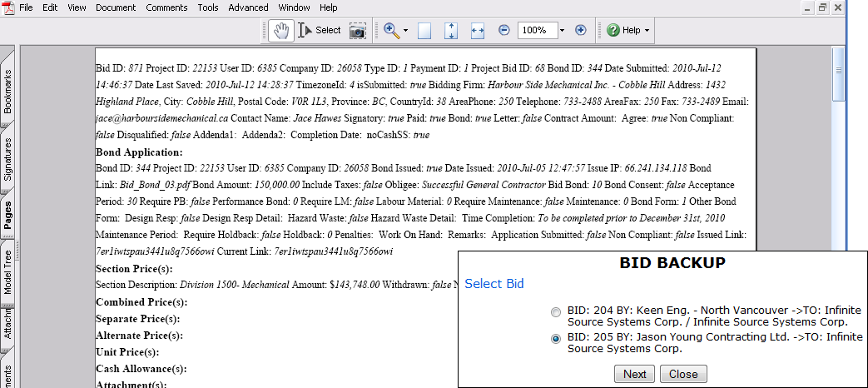Select BID 205 Jason Young Contracting option
The height and width of the screenshot is (388, 868).
pyautogui.click(x=556, y=339)
